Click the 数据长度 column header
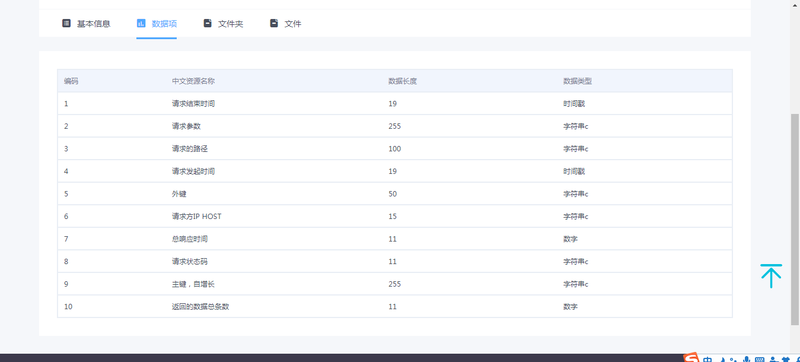The width and height of the screenshot is (800, 362). pyautogui.click(x=403, y=81)
